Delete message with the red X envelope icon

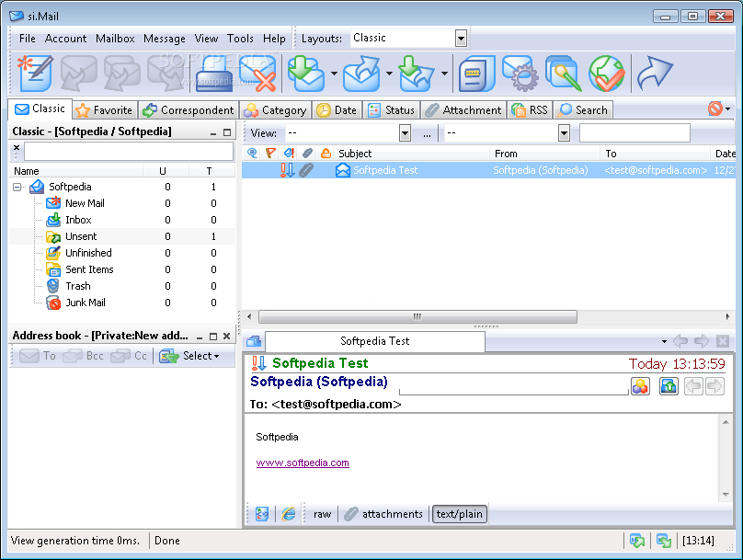pyautogui.click(x=257, y=74)
